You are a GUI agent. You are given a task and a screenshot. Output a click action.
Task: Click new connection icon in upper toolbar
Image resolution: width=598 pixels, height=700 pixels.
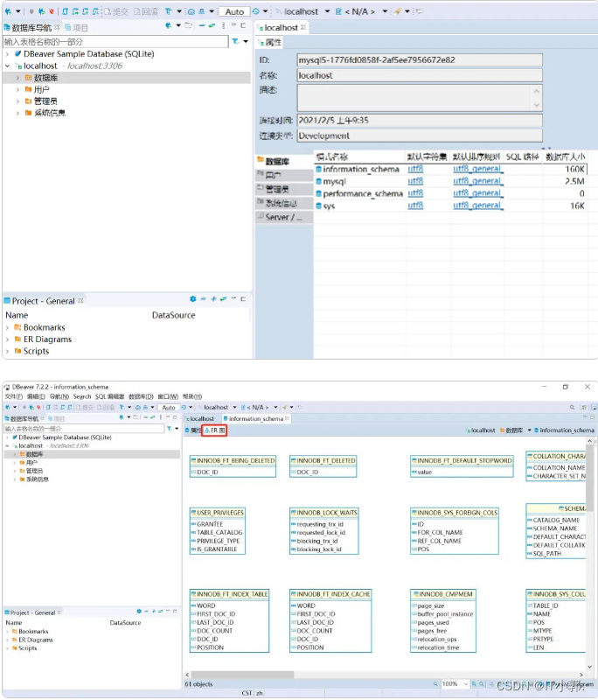point(8,11)
